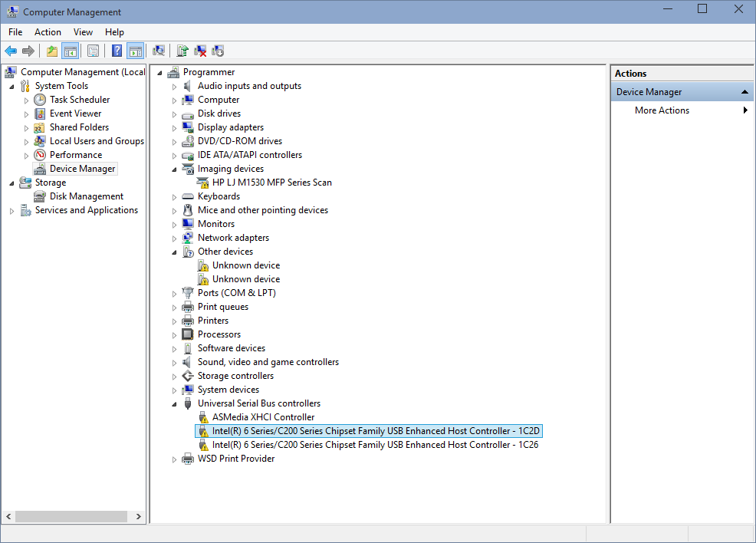Select the first Unknown device entry

(246, 265)
